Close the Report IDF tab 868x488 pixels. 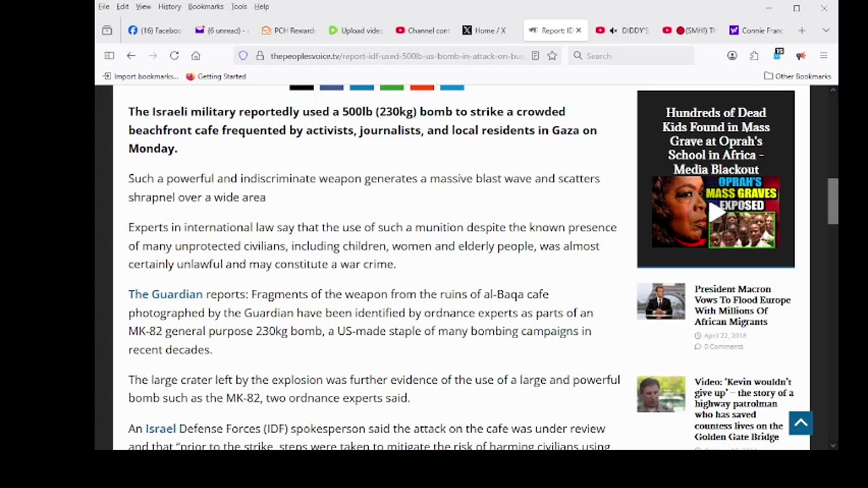[578, 30]
